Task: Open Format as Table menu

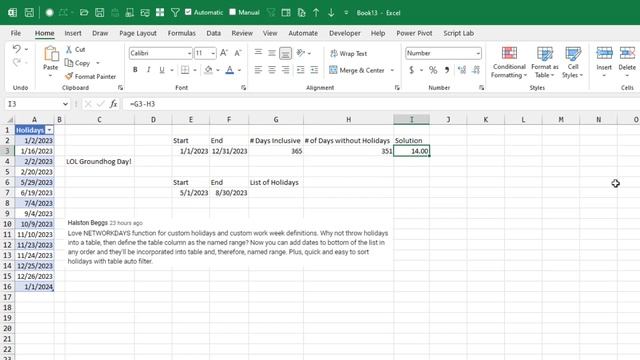Action: point(544,62)
